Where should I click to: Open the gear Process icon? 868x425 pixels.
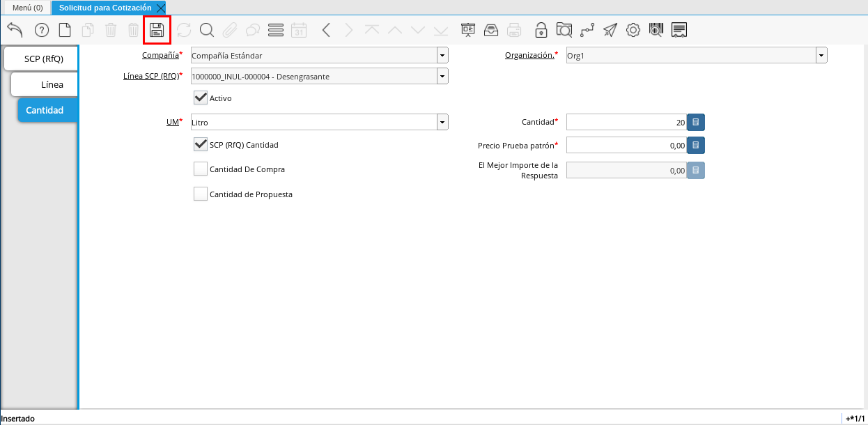[x=633, y=30]
